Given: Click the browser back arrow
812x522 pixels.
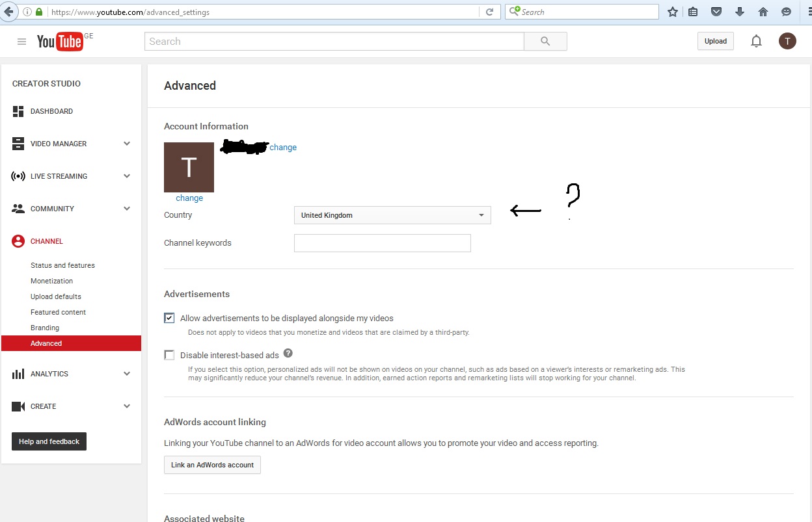Looking at the screenshot, I should click(9, 12).
